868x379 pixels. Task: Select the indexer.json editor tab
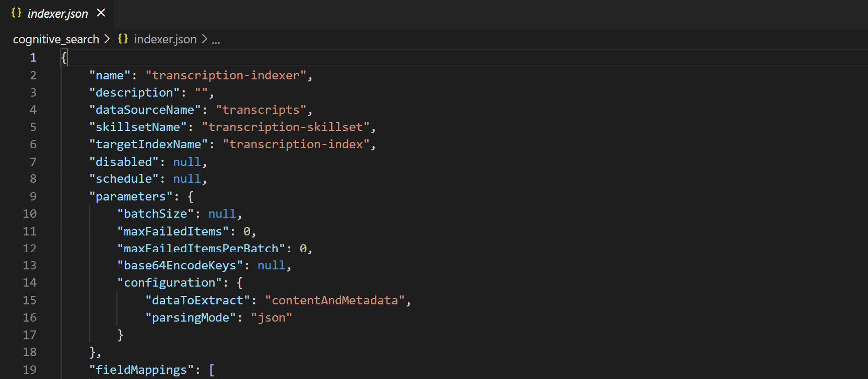56,14
